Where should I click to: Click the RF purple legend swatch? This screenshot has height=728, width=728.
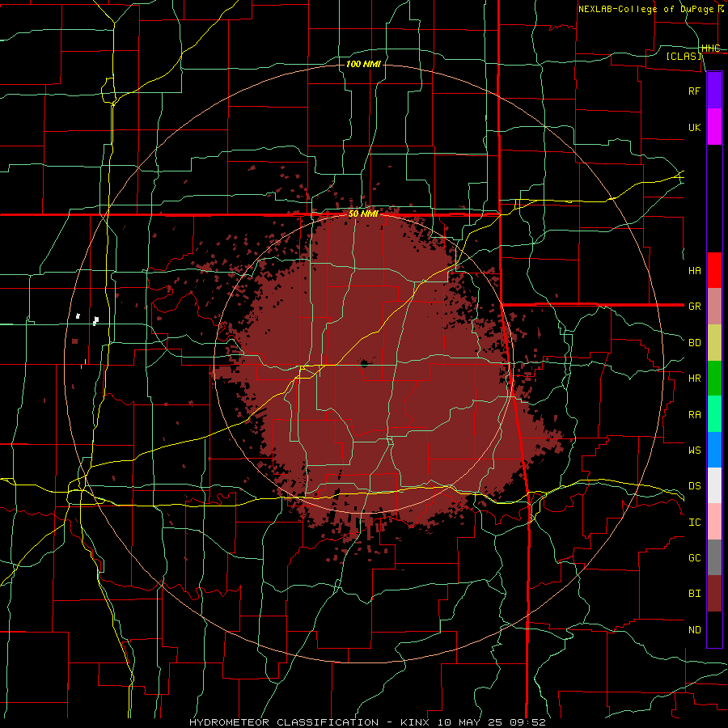(x=714, y=91)
